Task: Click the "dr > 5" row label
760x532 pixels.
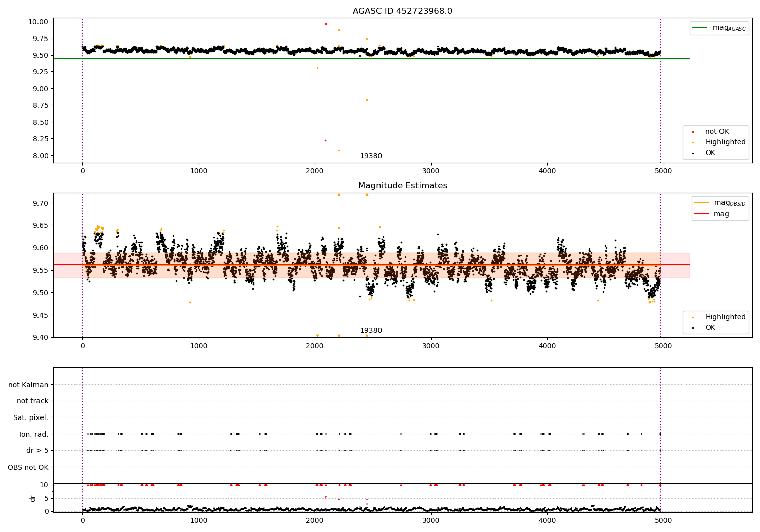Action: [37, 450]
